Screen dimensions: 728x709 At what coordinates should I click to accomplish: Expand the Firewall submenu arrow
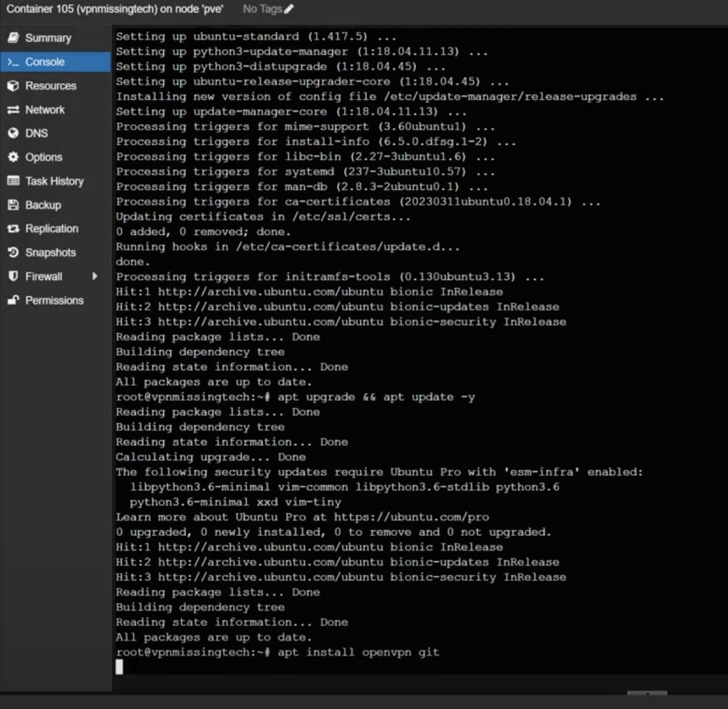tap(95, 277)
